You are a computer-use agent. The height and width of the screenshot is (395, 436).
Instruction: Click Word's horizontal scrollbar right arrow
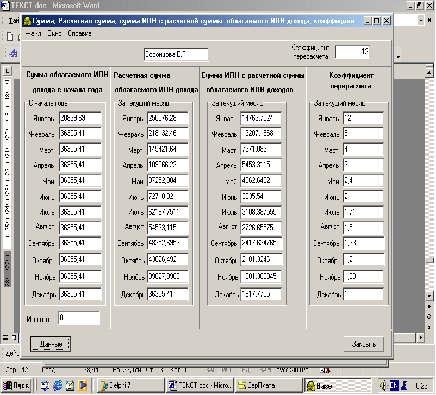[421, 338]
